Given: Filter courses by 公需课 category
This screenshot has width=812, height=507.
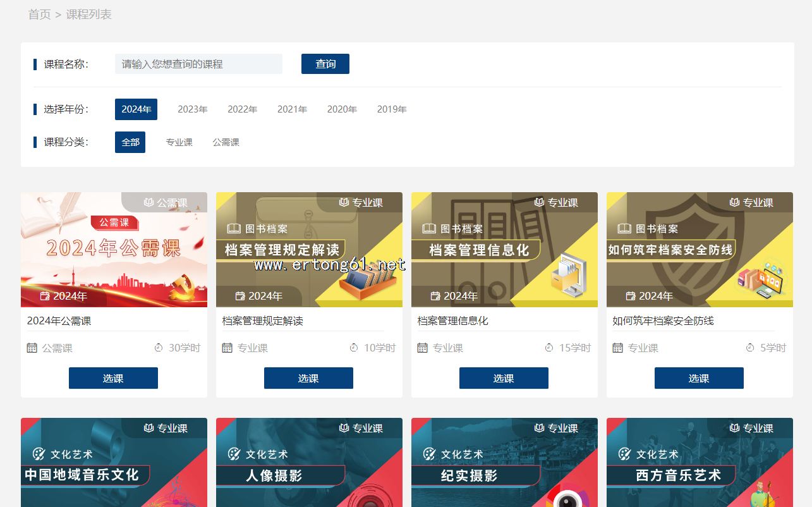Looking at the screenshot, I should coord(226,142).
